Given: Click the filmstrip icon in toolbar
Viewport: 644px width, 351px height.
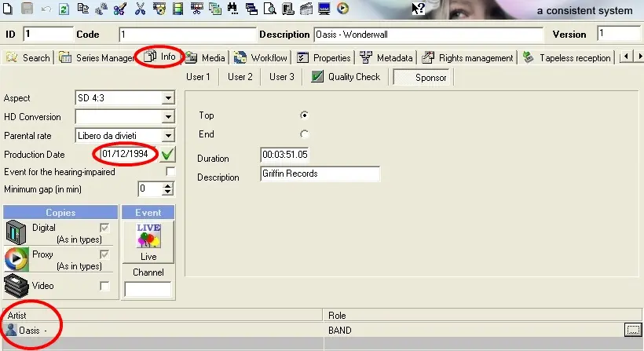Looking at the screenshot, I should pyautogui.click(x=177, y=9).
